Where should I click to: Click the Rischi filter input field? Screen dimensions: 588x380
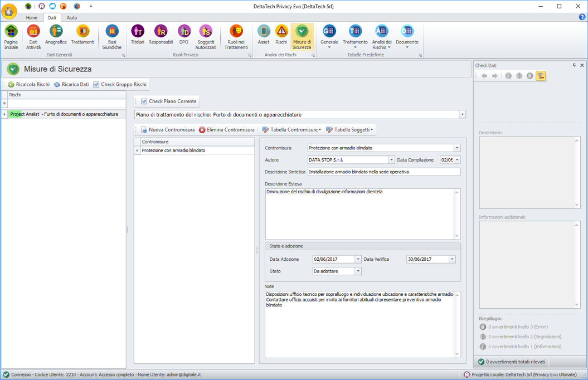pos(67,104)
